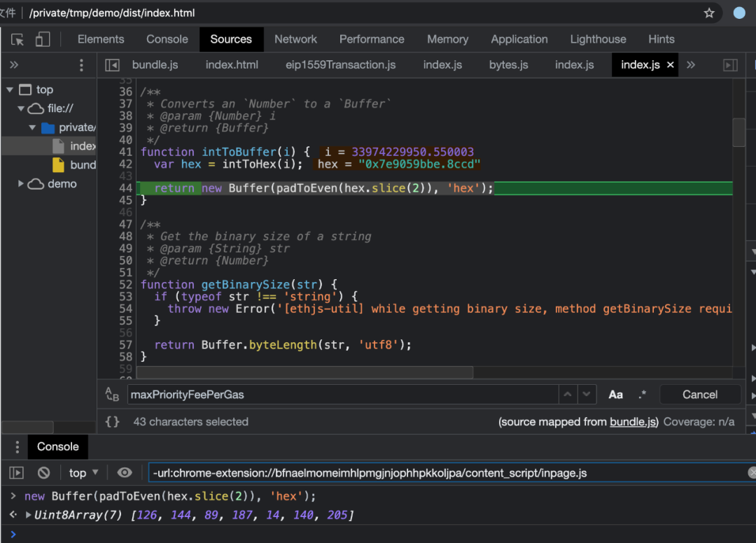Click the editor vertical scrollbar thumb

coord(738,132)
